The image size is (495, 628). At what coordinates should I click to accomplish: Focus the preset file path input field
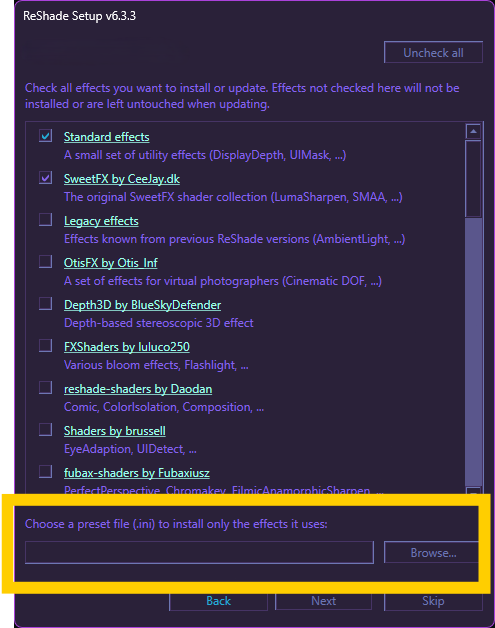coord(199,553)
